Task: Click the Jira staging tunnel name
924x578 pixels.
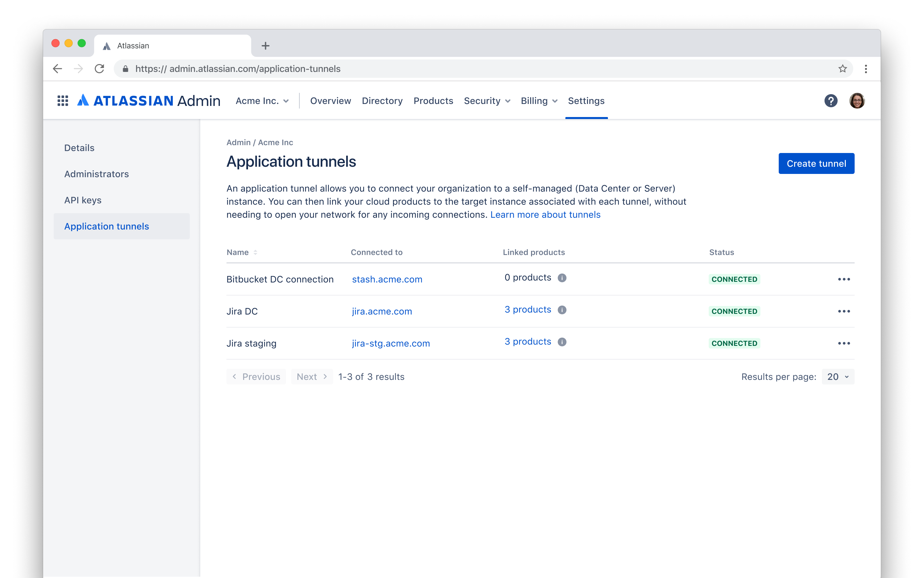Action: pos(251,343)
